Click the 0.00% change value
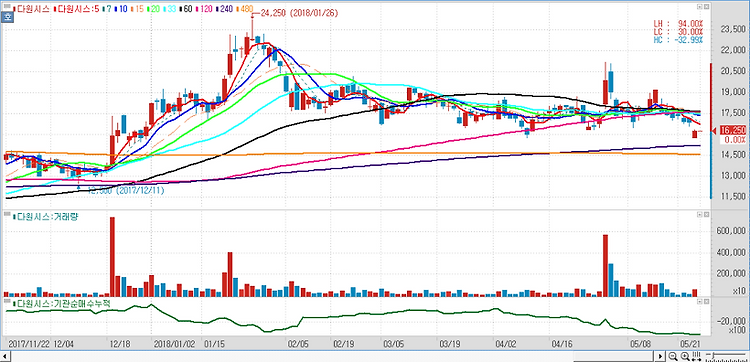This screenshot has width=750, height=362. tap(735, 139)
